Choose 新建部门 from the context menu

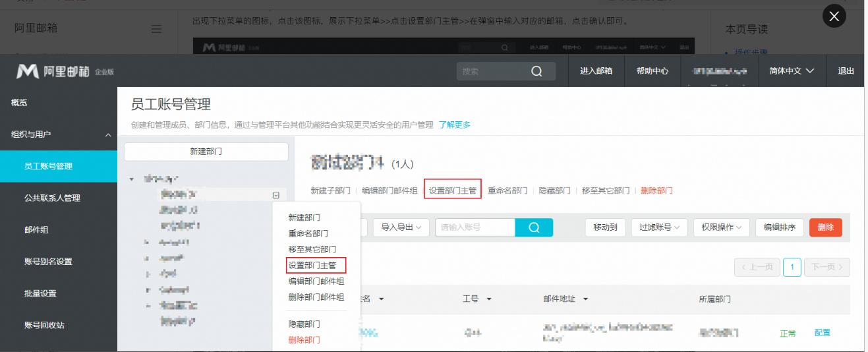point(304,218)
